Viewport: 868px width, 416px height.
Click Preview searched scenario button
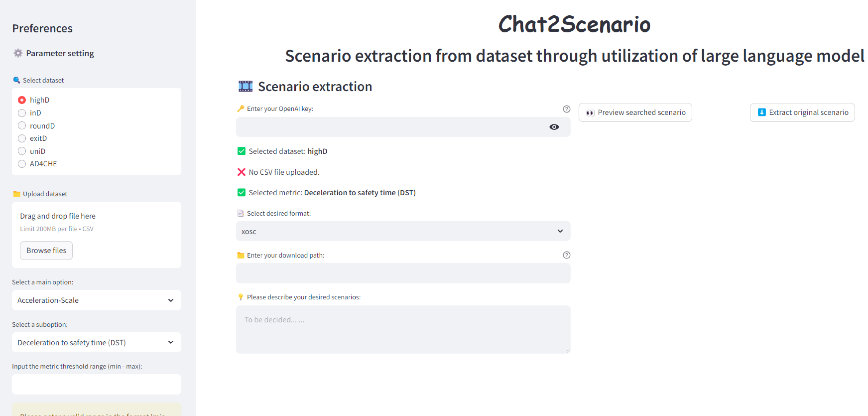[x=635, y=113]
